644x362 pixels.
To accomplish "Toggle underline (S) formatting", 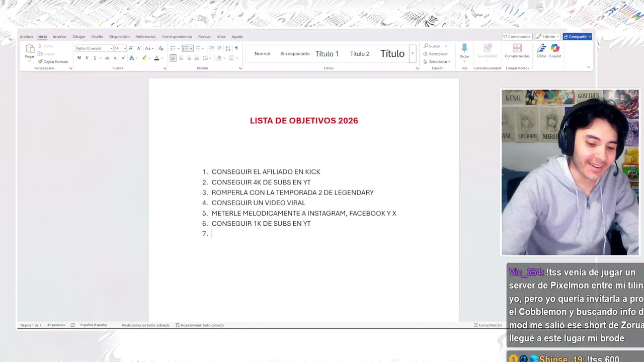I will point(95,58).
